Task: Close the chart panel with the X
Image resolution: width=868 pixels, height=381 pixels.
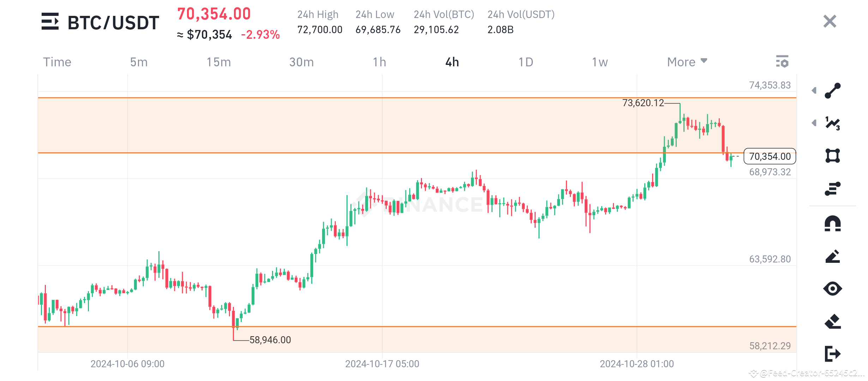Action: (x=830, y=21)
